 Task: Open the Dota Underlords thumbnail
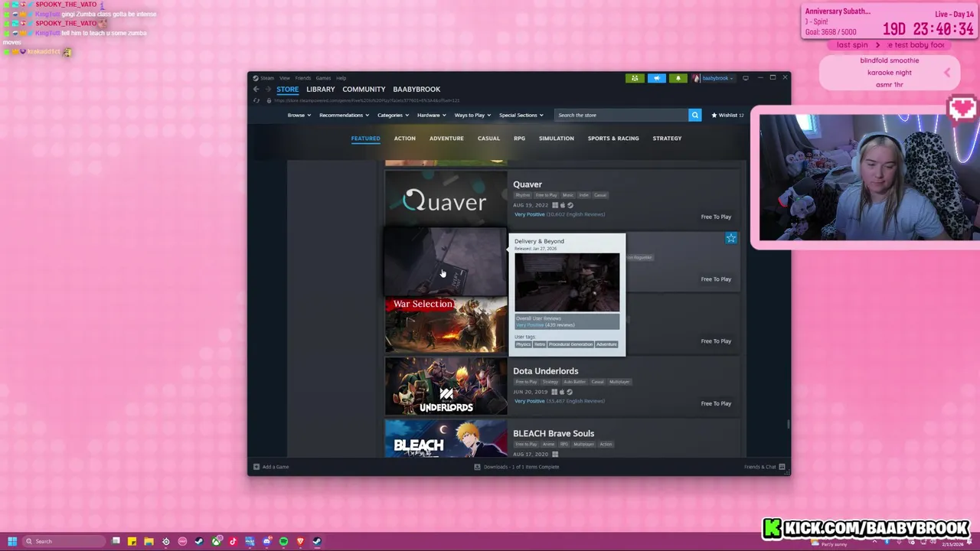click(x=446, y=388)
